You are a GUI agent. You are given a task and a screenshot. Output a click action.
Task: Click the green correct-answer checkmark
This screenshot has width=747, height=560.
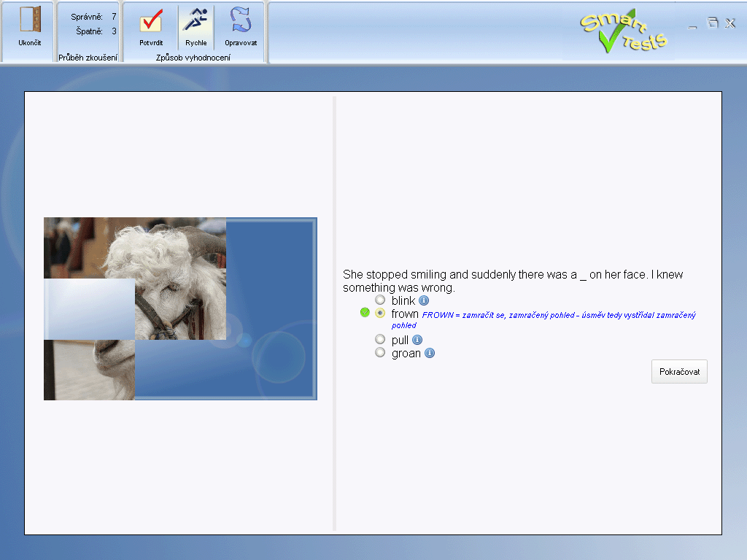365,312
